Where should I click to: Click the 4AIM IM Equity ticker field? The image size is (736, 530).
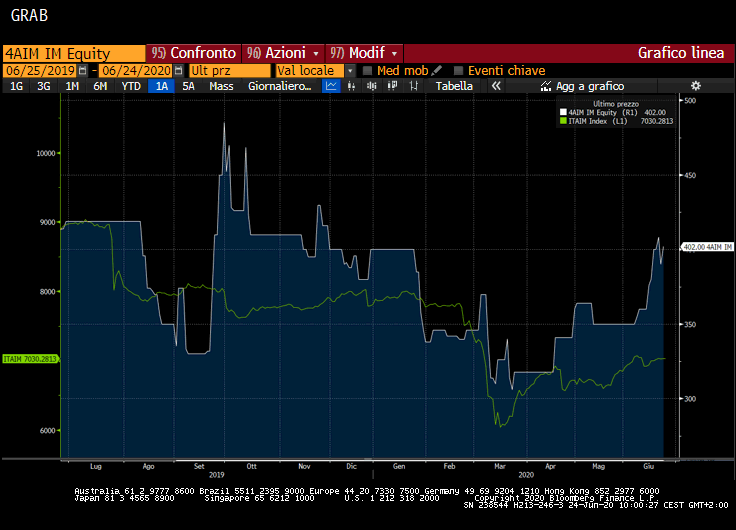(72, 52)
